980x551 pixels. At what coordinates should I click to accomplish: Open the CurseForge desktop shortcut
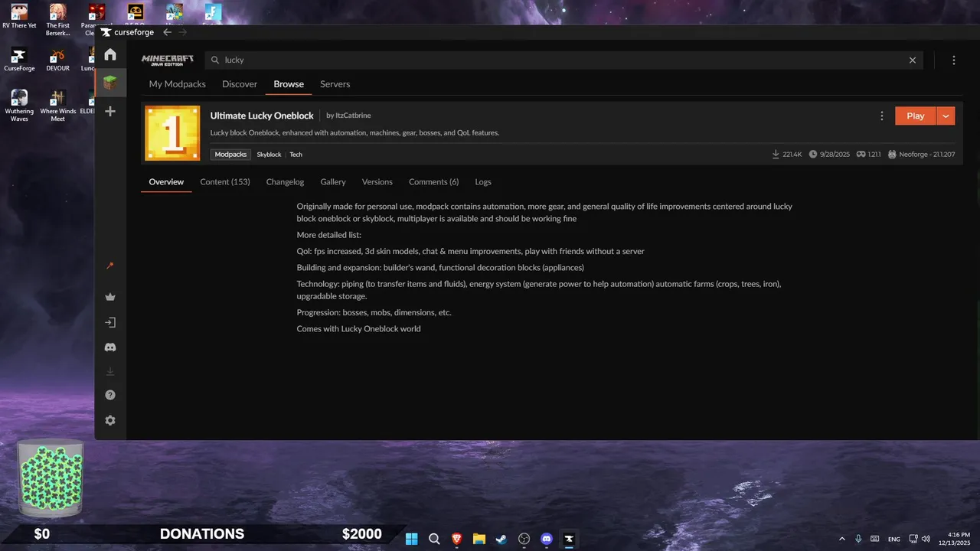[19, 59]
